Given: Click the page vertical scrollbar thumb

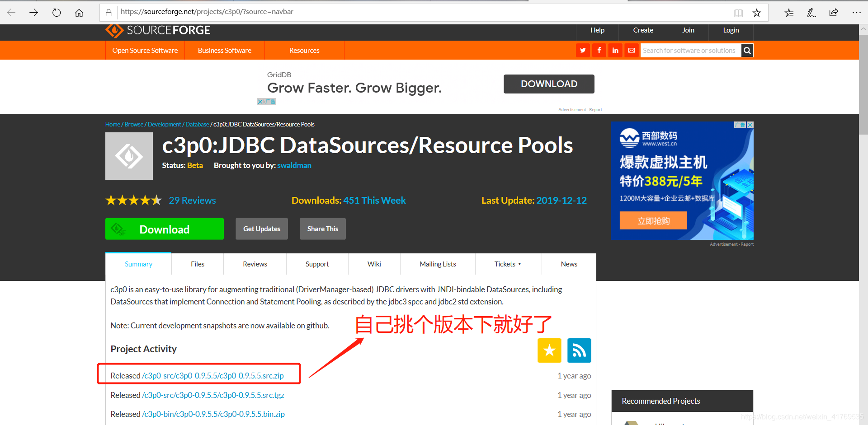Looking at the screenshot, I should click(863, 85).
